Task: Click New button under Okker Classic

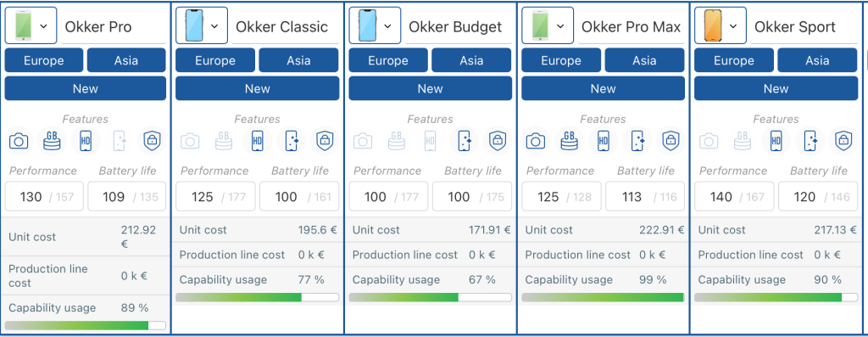Action: [258, 88]
